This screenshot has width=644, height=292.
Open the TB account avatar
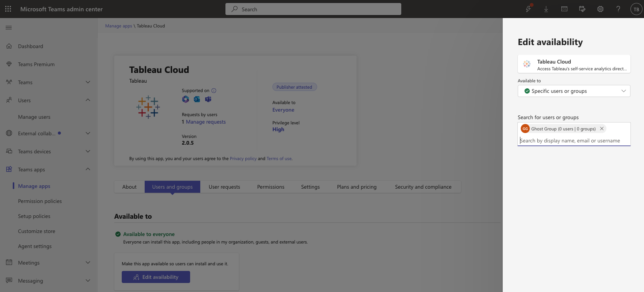pos(636,9)
